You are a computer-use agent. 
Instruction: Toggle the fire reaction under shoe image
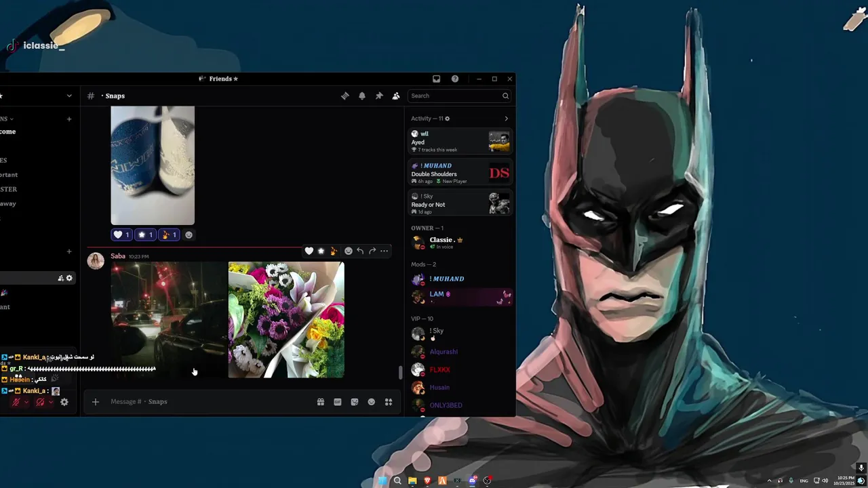[170, 235]
